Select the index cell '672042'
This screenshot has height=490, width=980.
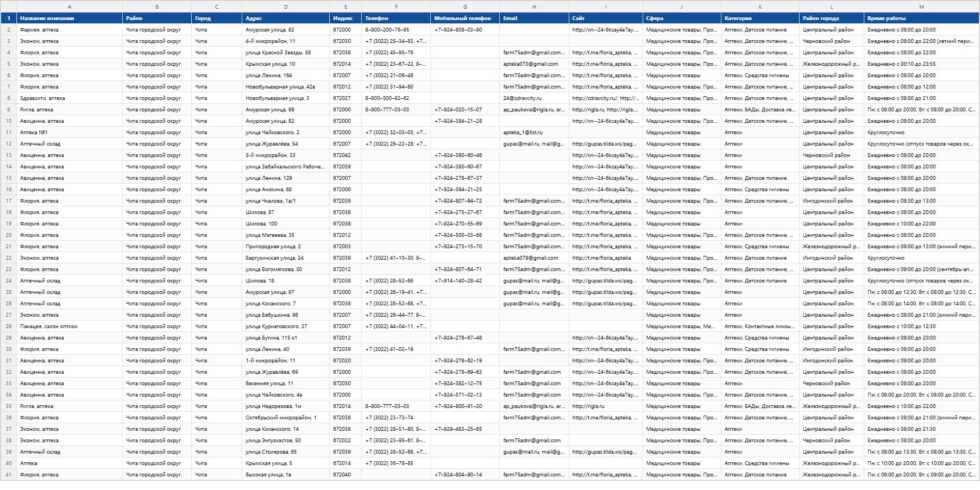[x=345, y=155]
